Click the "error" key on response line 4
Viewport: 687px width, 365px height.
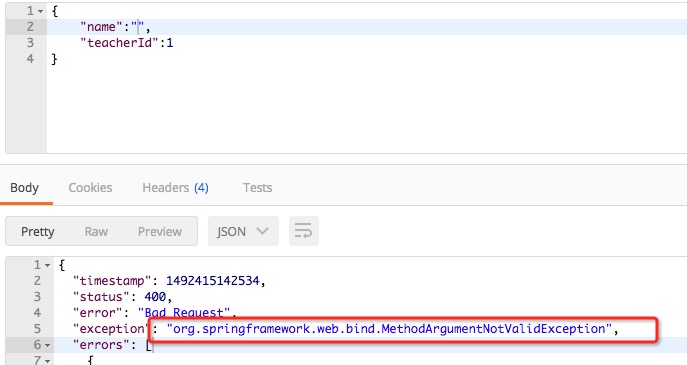98,313
